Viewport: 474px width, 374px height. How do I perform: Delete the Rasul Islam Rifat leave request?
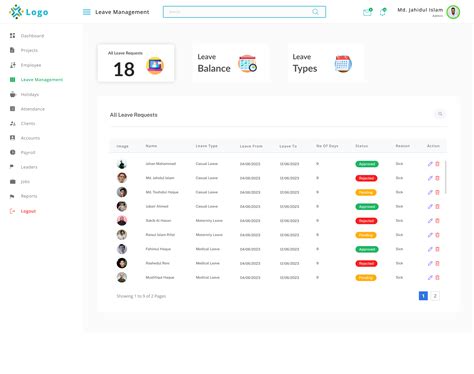pos(438,235)
